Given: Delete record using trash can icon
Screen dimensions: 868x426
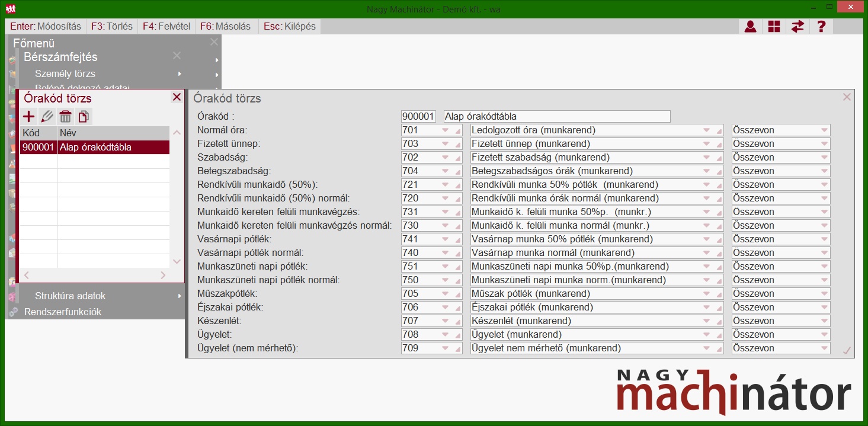Looking at the screenshot, I should 65,116.
